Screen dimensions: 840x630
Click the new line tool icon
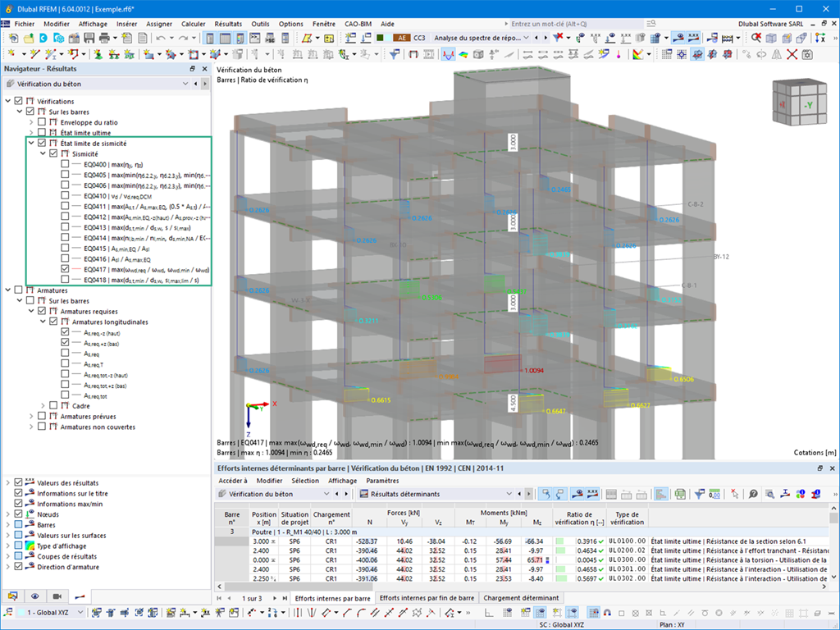(35, 54)
